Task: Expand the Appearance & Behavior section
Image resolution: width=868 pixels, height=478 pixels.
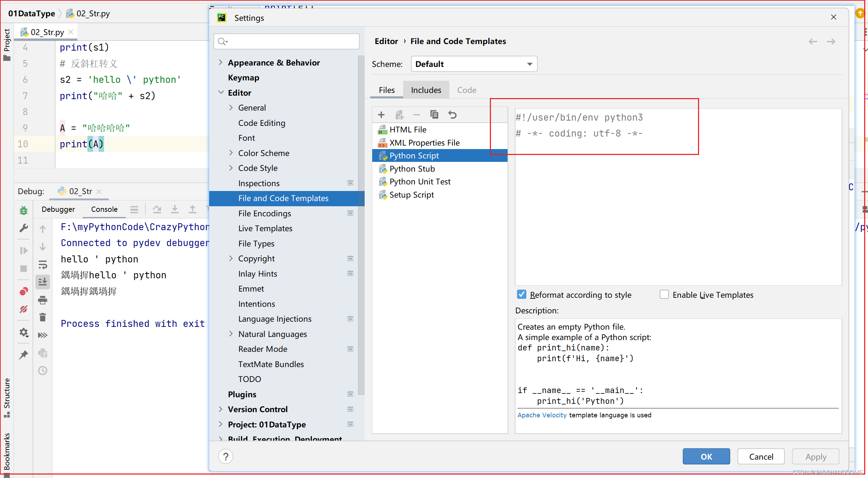Action: coord(221,62)
